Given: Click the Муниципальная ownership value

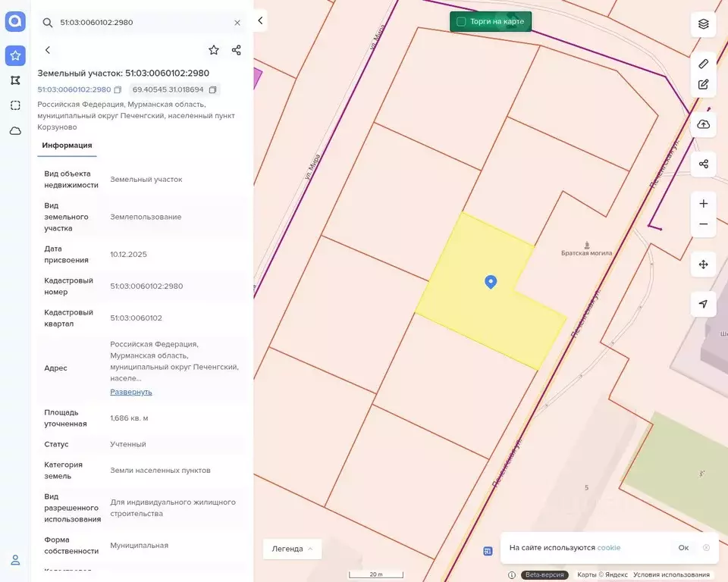Looking at the screenshot, I should click(140, 546).
